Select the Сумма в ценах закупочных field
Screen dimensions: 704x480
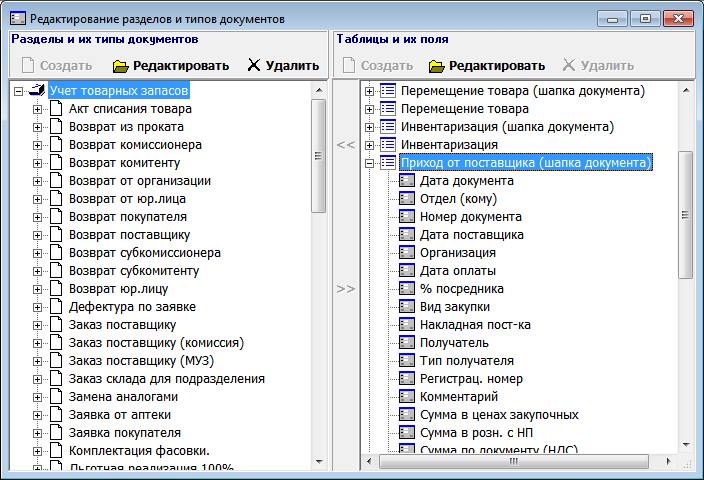[499, 415]
